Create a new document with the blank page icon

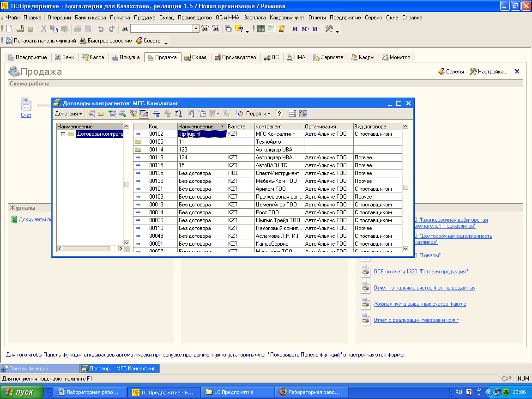tap(10, 29)
